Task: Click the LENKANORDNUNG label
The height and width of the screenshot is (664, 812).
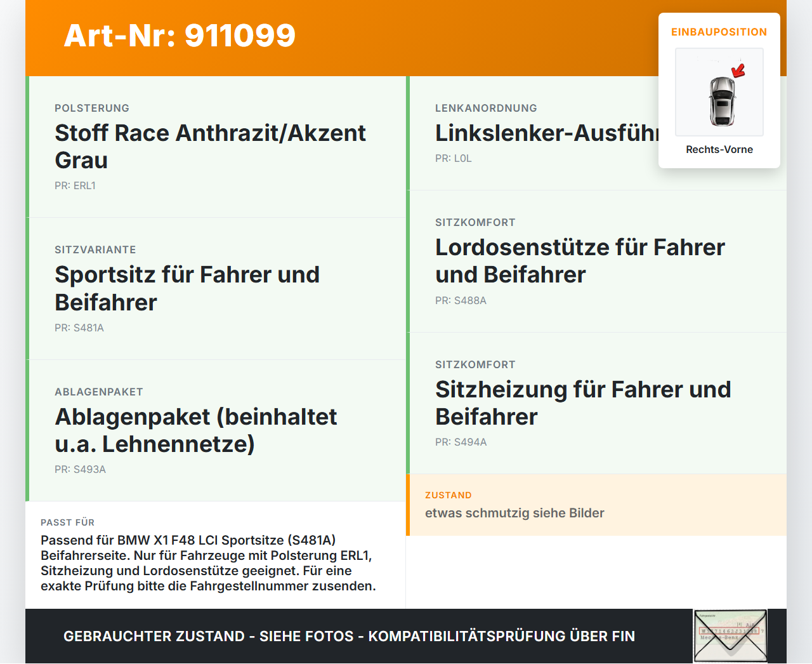Action: pos(486,108)
